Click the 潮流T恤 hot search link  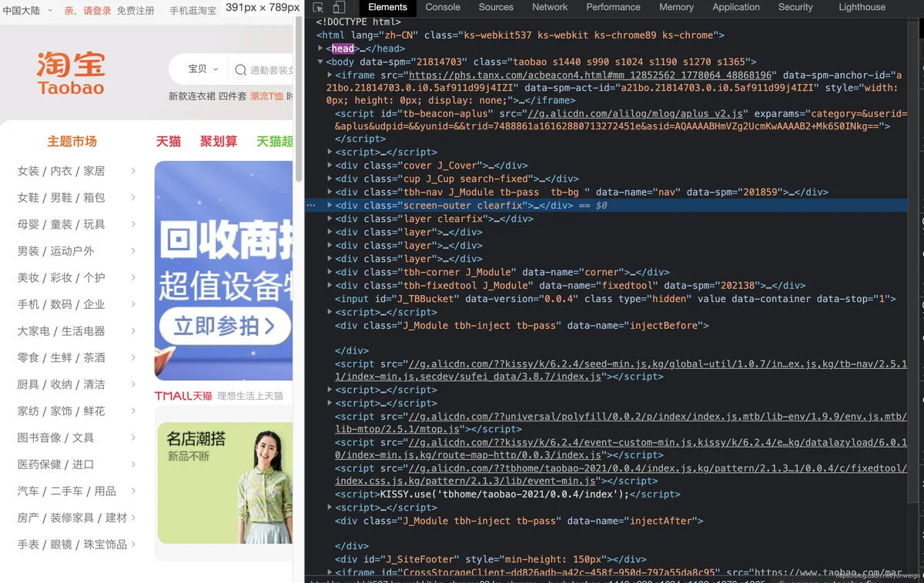point(266,96)
